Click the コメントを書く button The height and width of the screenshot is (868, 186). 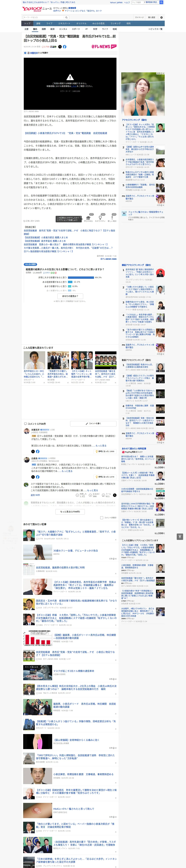pyautogui.click(x=93, y=424)
